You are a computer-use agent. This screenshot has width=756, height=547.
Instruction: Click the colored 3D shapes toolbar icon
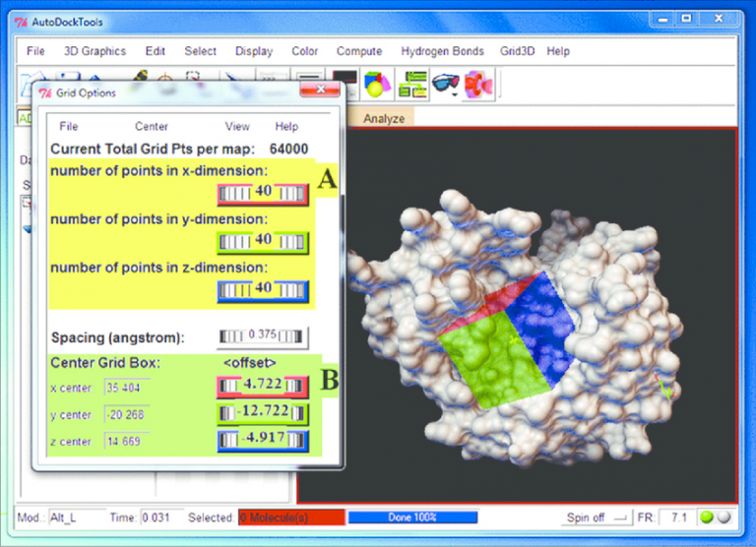pyautogui.click(x=375, y=86)
